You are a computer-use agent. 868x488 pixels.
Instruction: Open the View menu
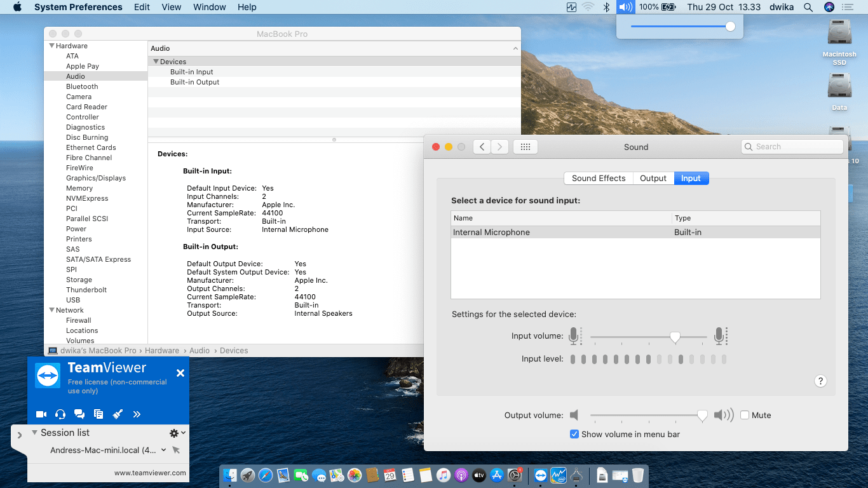click(x=172, y=7)
